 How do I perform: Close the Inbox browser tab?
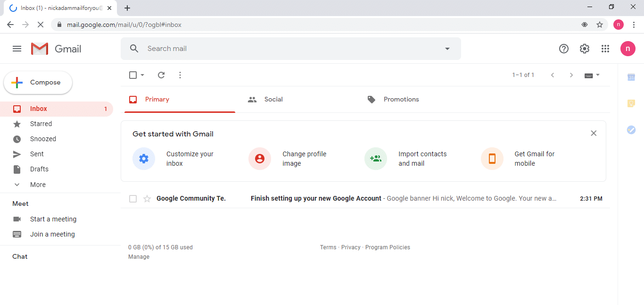point(109,8)
